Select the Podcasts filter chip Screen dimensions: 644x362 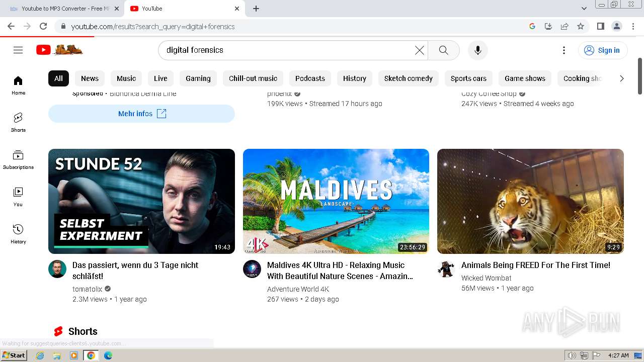click(310, 78)
